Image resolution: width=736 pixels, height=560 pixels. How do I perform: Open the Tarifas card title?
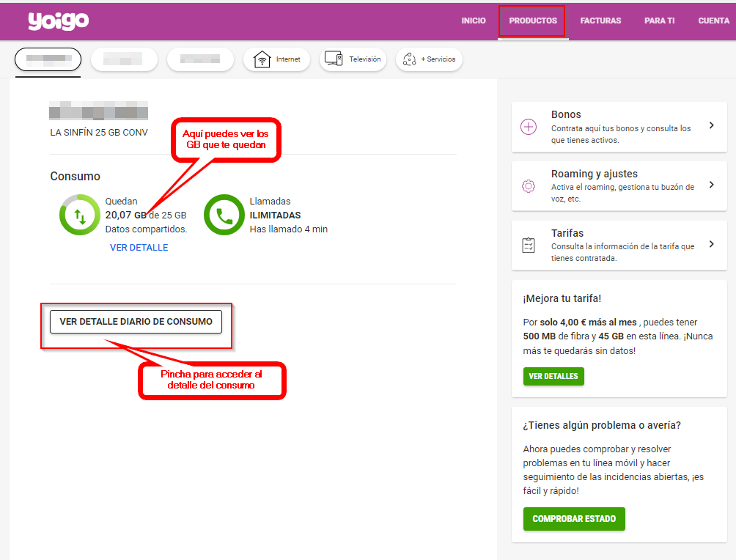pyautogui.click(x=567, y=233)
